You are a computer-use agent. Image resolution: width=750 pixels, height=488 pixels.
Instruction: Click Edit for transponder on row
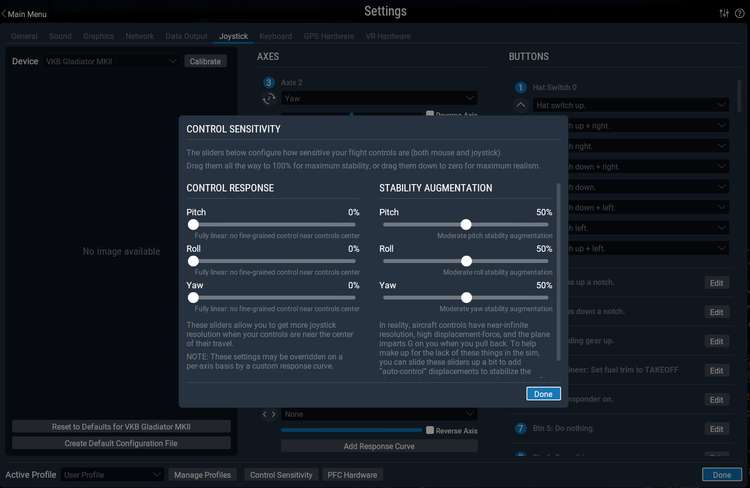click(716, 400)
